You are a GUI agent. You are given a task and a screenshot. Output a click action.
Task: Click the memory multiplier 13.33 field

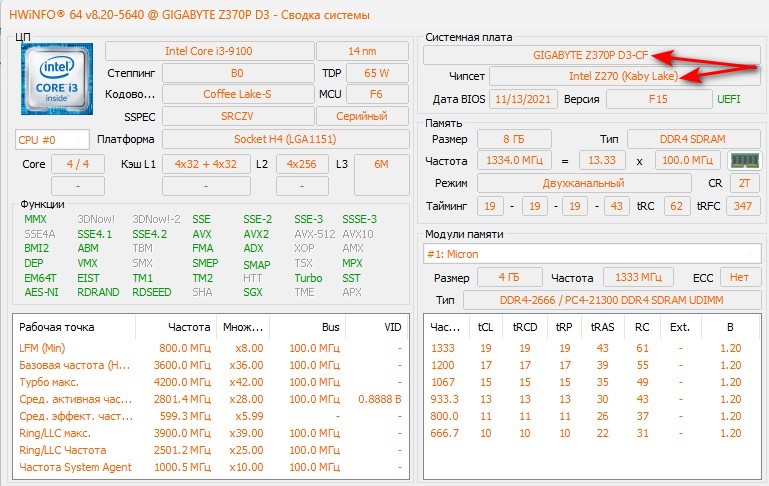point(602,160)
